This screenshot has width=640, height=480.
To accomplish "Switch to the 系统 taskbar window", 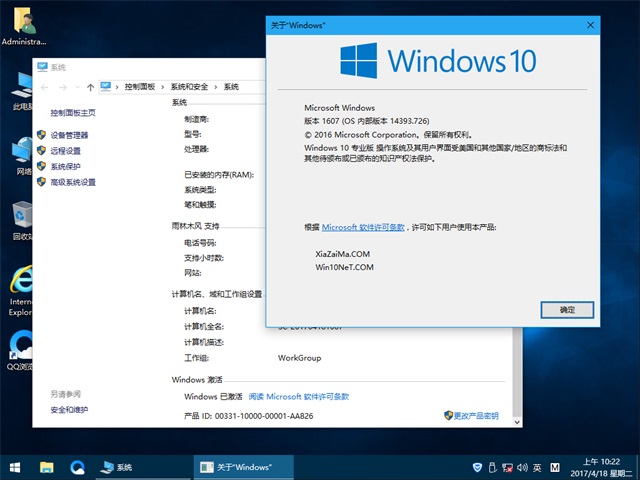I will click(118, 467).
